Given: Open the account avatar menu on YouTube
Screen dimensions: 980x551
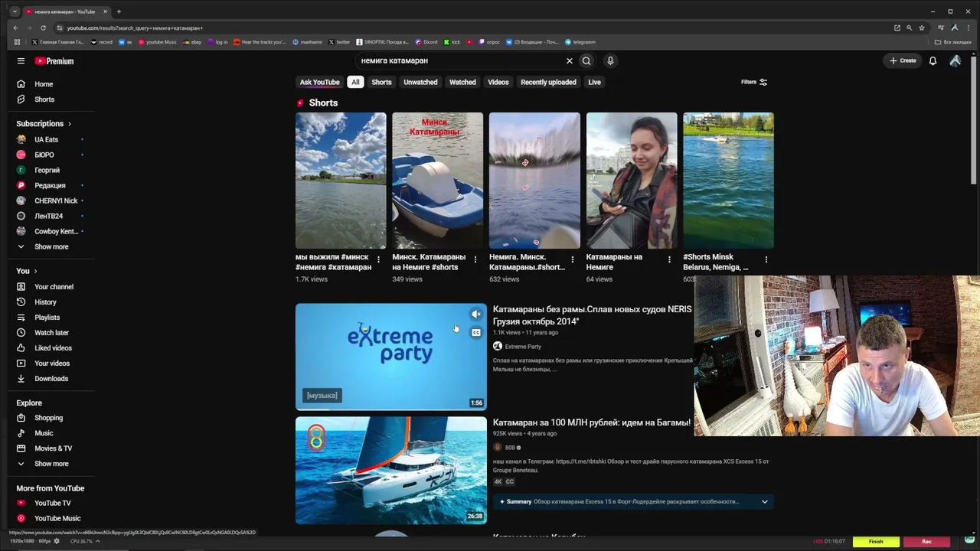Looking at the screenshot, I should [x=955, y=61].
